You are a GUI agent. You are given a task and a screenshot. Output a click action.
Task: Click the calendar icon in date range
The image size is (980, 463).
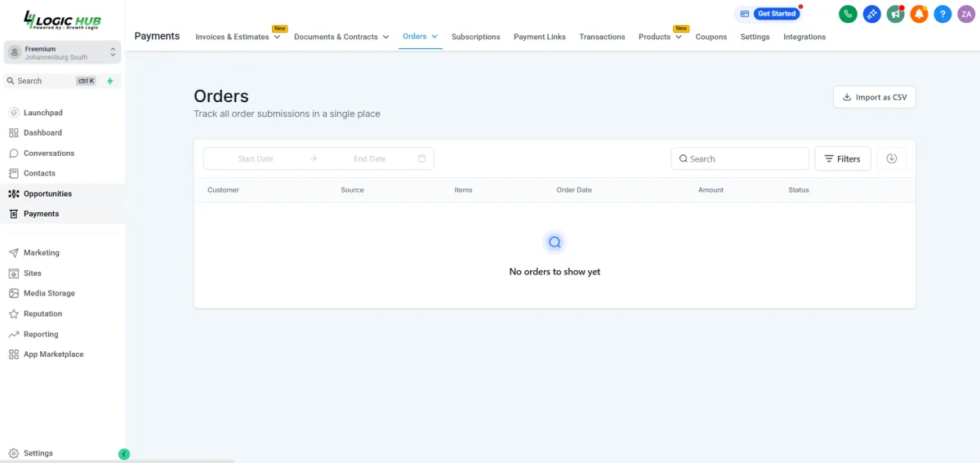tap(422, 158)
